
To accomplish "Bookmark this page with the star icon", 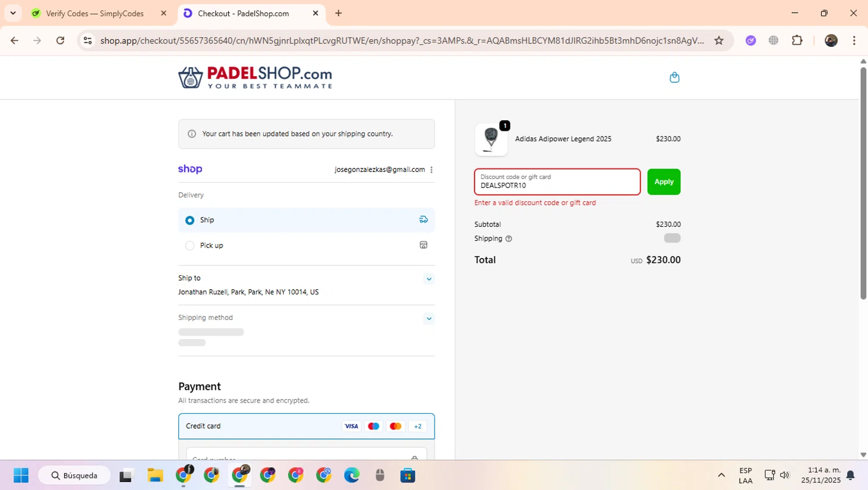I will (x=719, y=40).
